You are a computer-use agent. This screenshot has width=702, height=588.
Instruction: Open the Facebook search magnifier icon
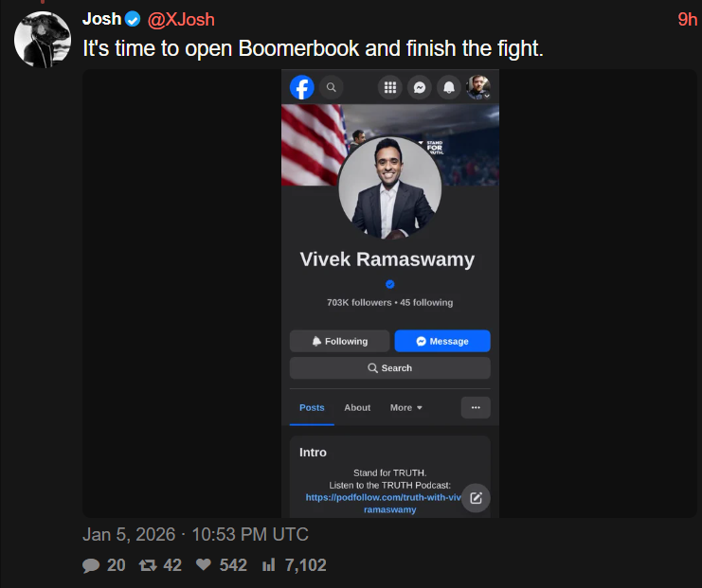tap(332, 87)
